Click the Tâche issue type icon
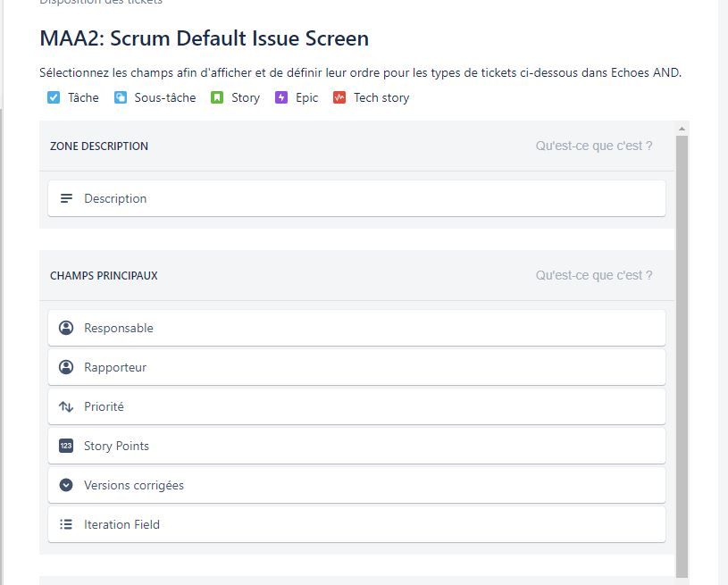Image resolution: width=728 pixels, height=585 pixels. pyautogui.click(x=54, y=97)
